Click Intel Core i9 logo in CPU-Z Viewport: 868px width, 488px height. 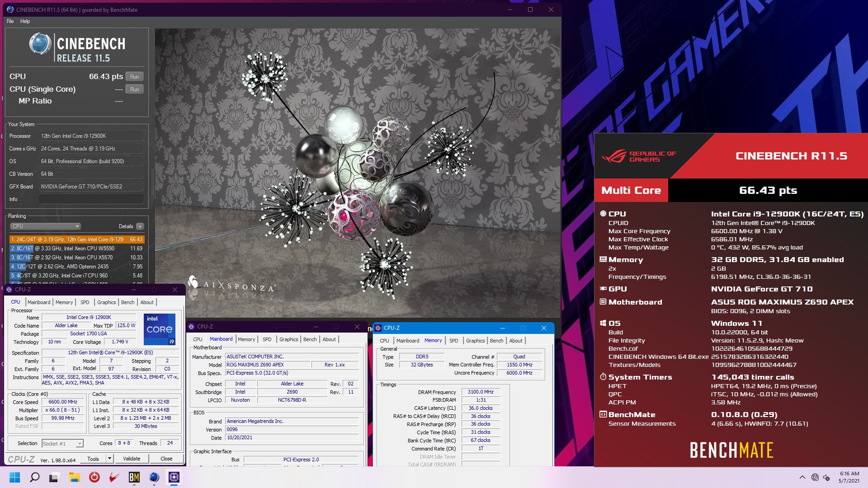click(159, 329)
